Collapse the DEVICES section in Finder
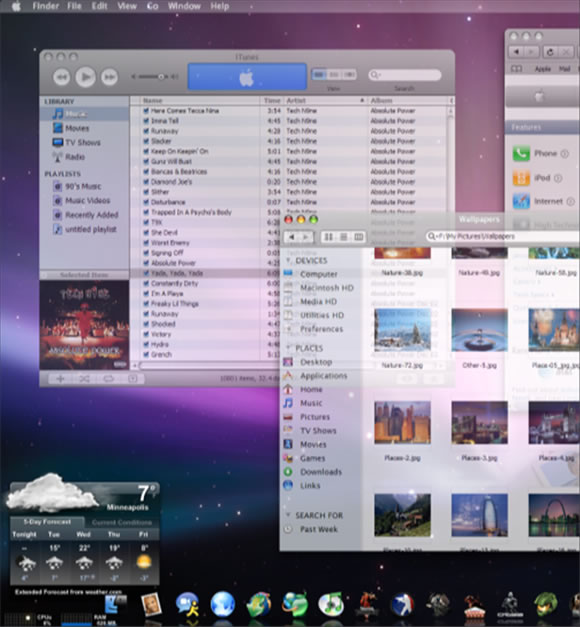Image resolution: width=580 pixels, height=627 pixels. 288,260
